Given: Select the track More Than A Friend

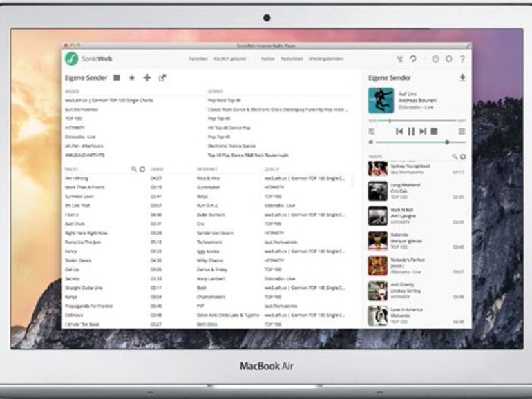Looking at the screenshot, I should pos(84,187).
